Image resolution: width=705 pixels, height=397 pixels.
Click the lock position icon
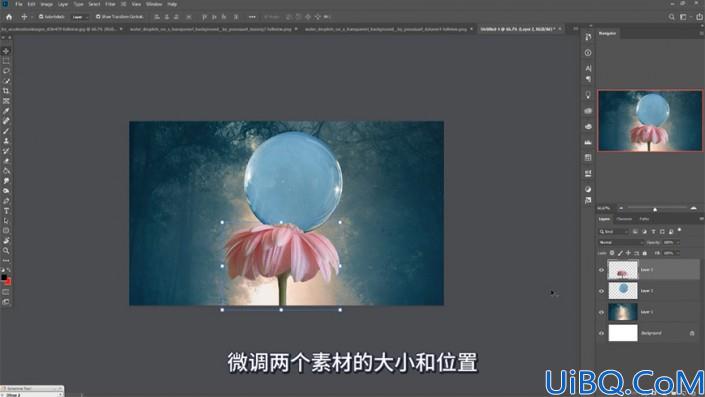pos(628,253)
